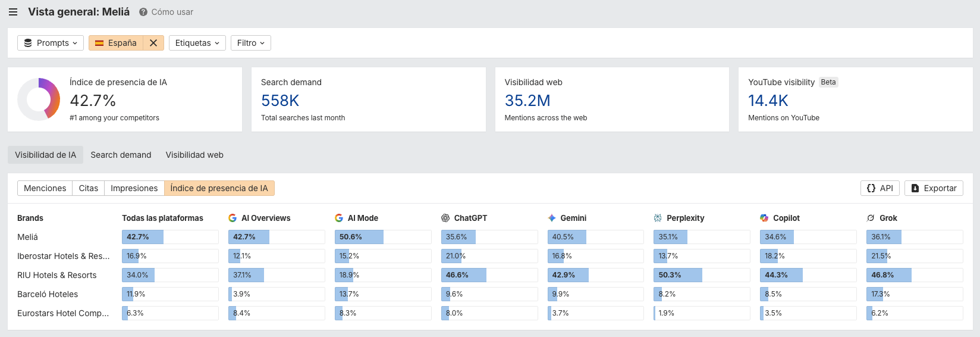
Task: Click the Vista general: Meliá title
Action: coord(79,12)
